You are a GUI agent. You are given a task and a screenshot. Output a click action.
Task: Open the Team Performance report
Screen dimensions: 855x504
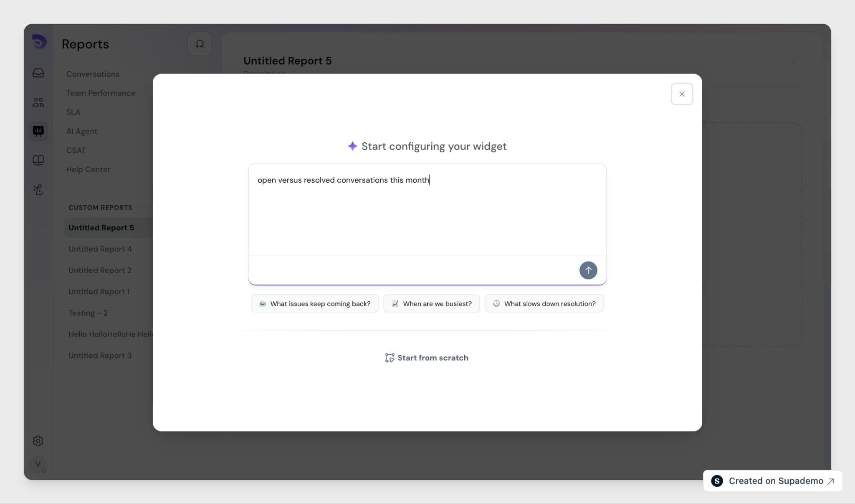101,93
